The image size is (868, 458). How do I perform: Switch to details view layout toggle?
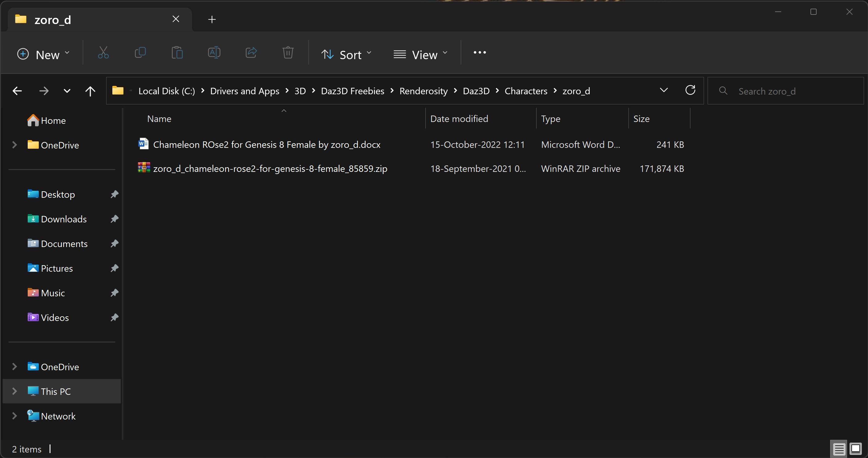pyautogui.click(x=839, y=449)
